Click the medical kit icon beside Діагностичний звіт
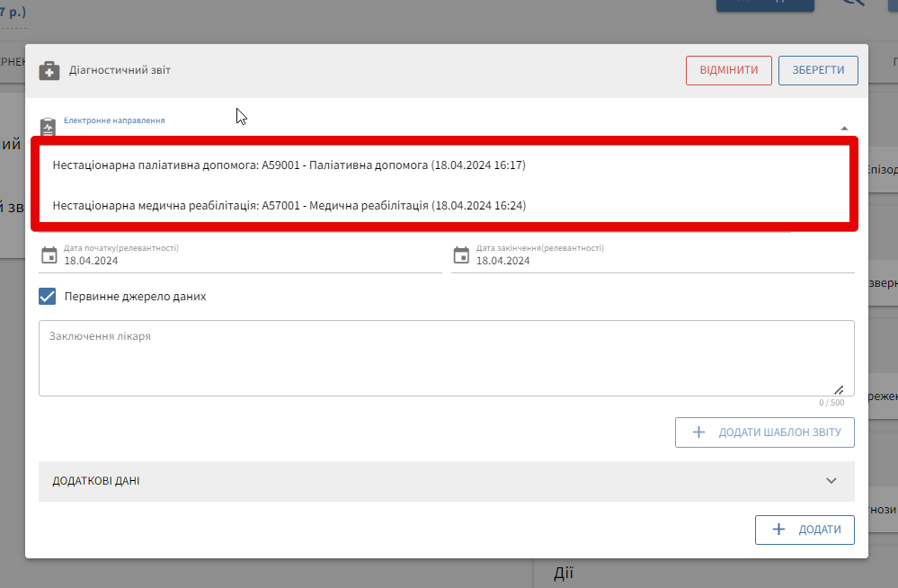 (x=49, y=70)
